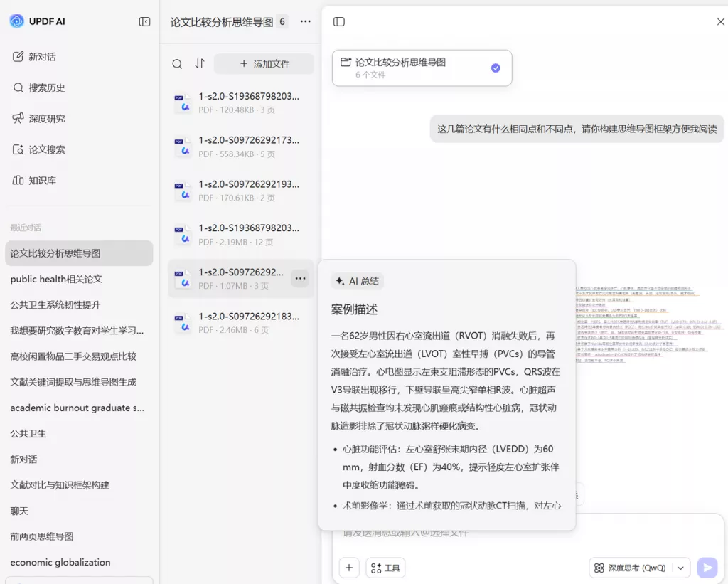The height and width of the screenshot is (584, 728).
Task: Collapse the left sidebar with panel icon
Action: [x=144, y=21]
